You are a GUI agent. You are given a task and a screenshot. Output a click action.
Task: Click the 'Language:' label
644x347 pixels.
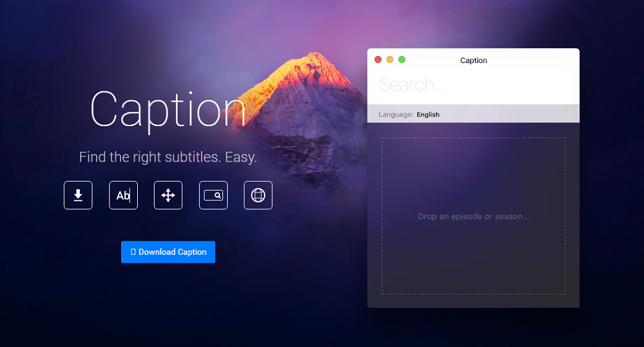pyautogui.click(x=395, y=115)
